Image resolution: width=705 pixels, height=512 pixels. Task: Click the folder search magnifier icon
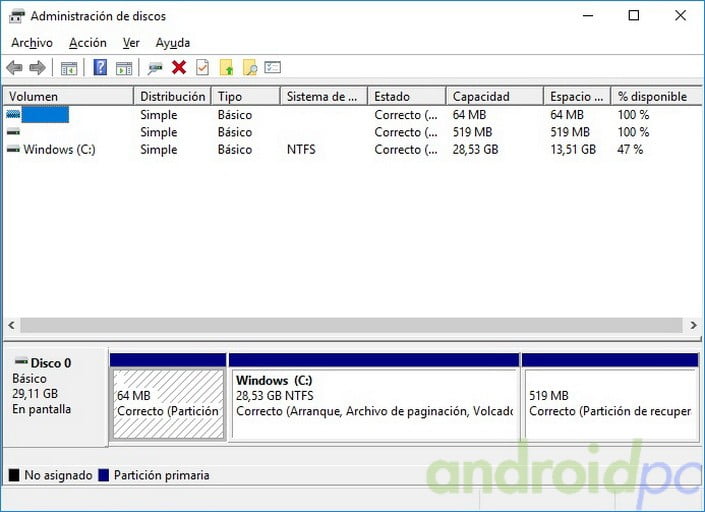pyautogui.click(x=250, y=68)
